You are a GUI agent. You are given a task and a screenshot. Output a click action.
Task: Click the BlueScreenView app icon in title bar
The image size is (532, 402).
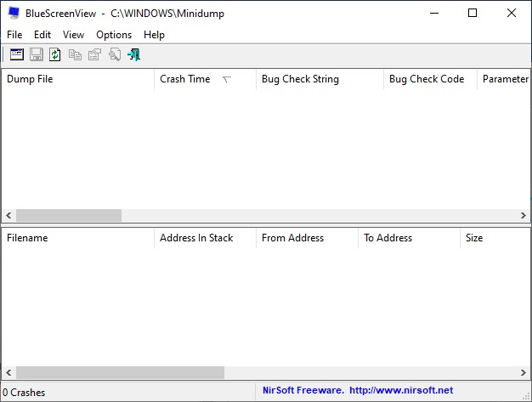[x=14, y=13]
